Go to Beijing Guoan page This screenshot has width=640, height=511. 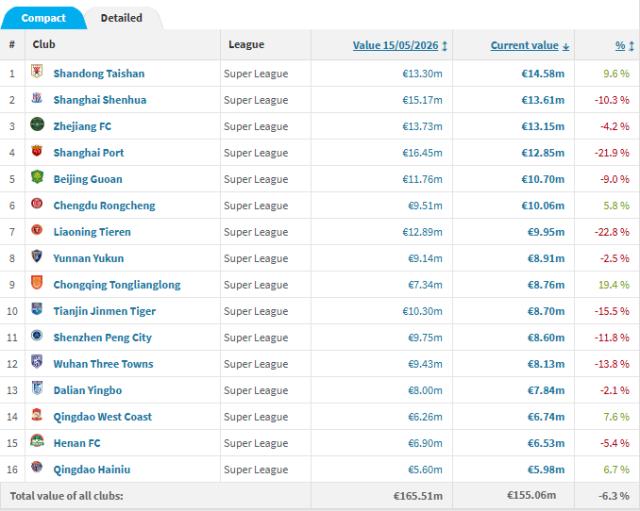(x=88, y=179)
